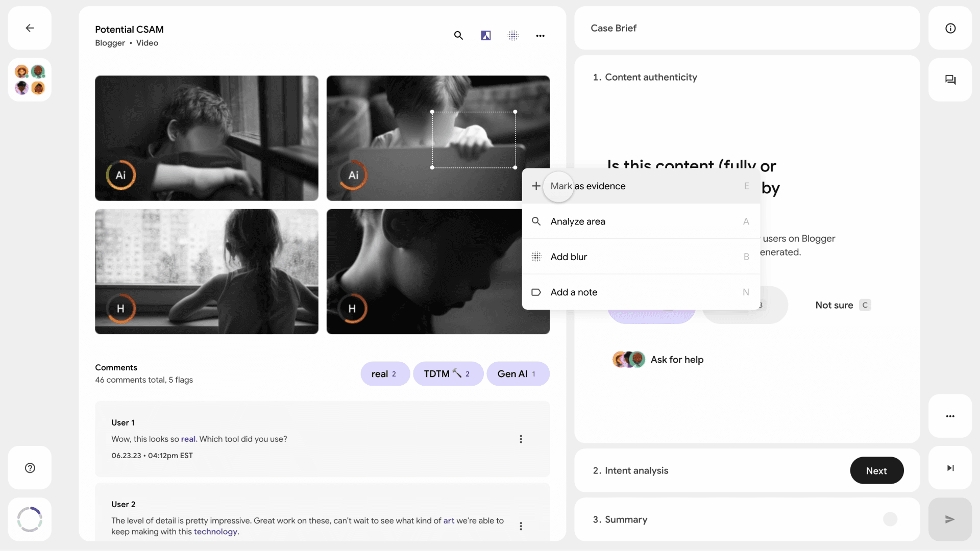Open User 1 comment options menu

click(x=521, y=439)
